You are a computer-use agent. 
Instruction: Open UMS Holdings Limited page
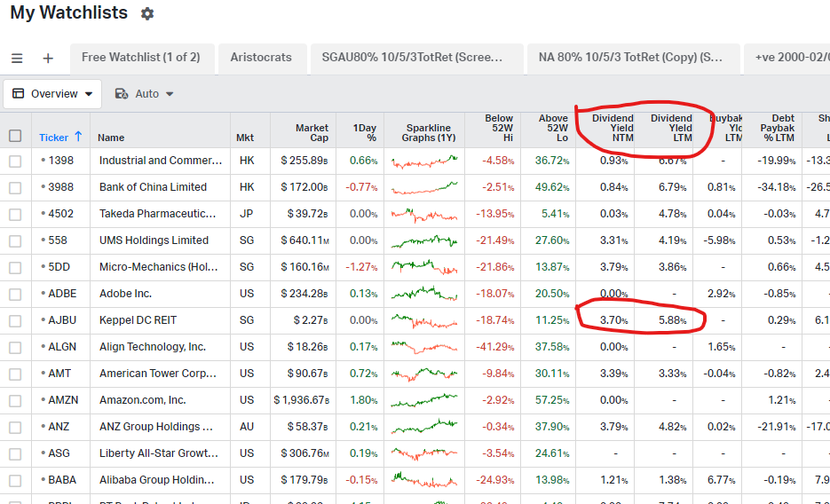154,240
